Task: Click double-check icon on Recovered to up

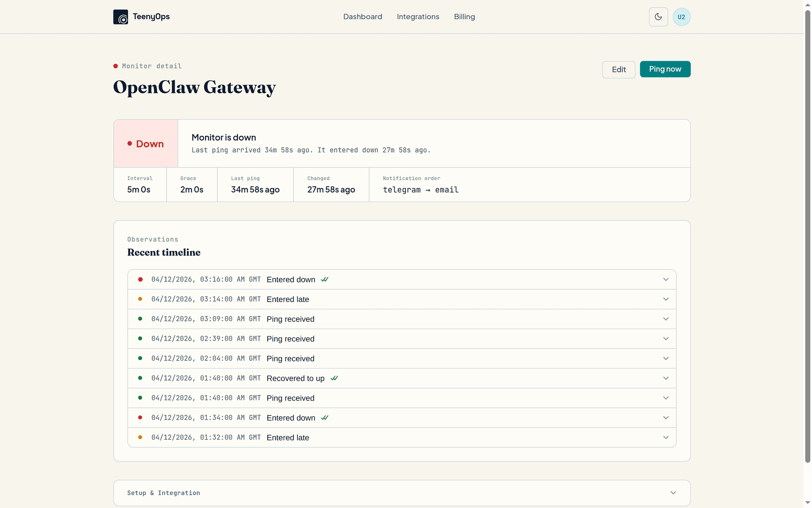Action: click(334, 378)
